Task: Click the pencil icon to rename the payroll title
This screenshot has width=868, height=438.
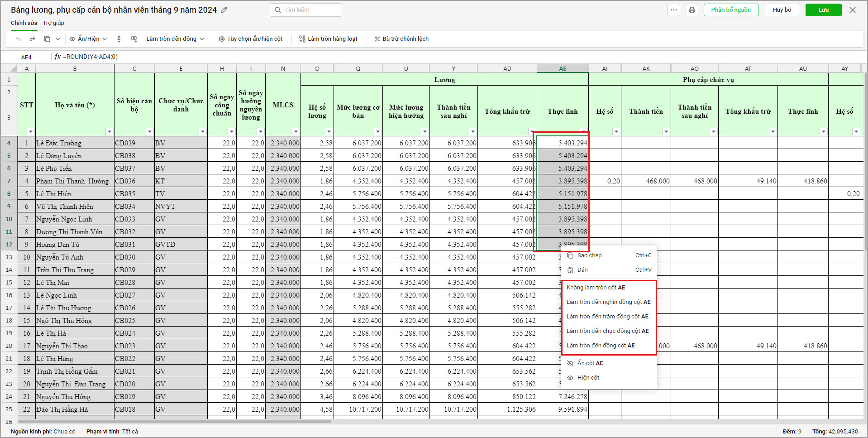Action: [224, 10]
